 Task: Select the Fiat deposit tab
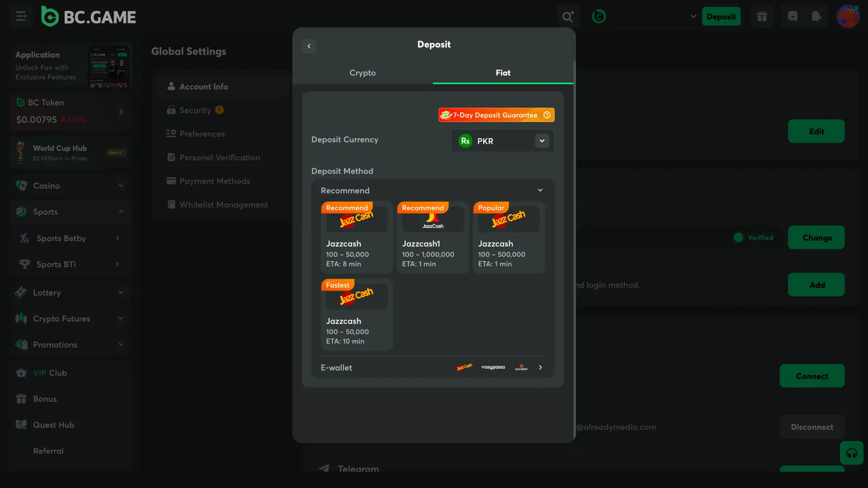pyautogui.click(x=503, y=73)
